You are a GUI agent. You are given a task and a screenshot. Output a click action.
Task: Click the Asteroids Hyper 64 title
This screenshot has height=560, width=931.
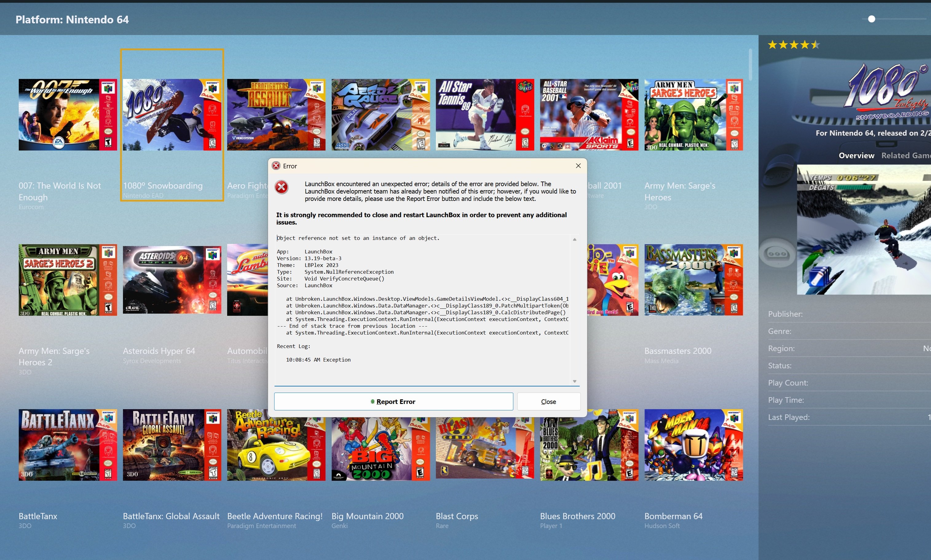tap(159, 351)
